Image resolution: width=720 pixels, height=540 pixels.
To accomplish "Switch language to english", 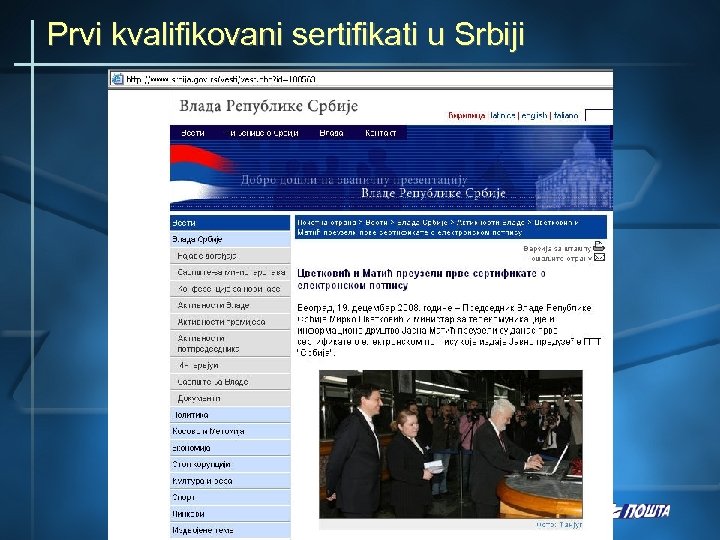I will point(534,116).
